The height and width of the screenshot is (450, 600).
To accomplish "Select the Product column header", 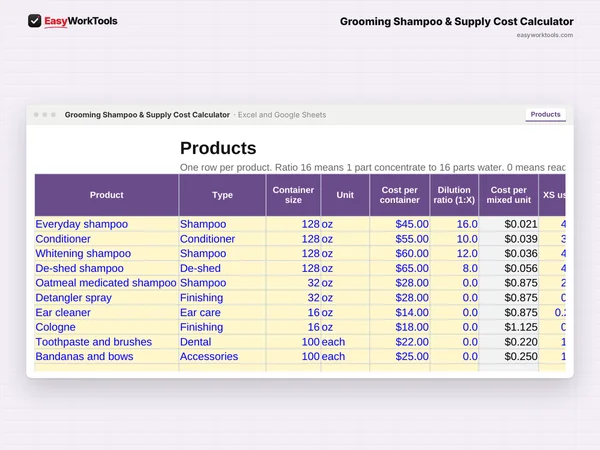I will 106,195.
